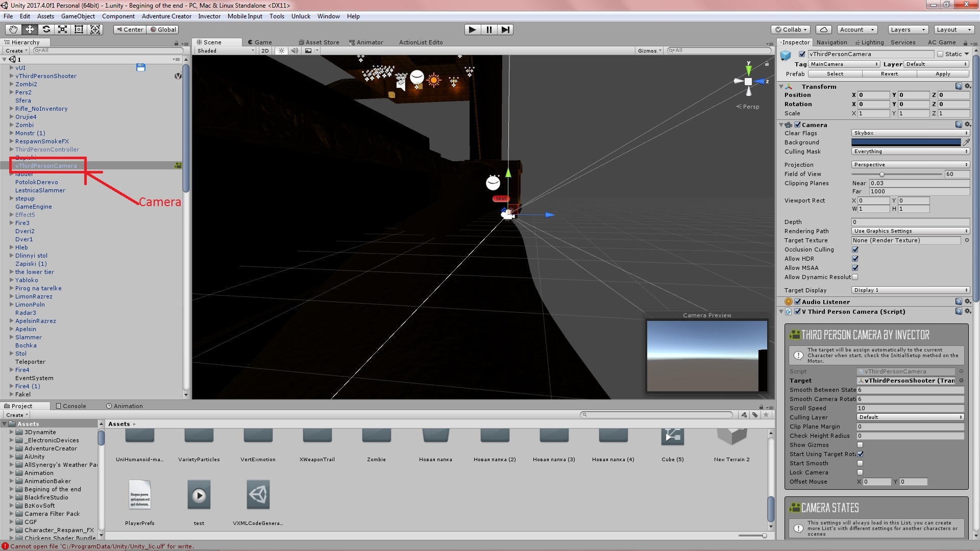The height and width of the screenshot is (551, 980).
Task: Toggle scene audio speaker icon
Action: (x=295, y=51)
